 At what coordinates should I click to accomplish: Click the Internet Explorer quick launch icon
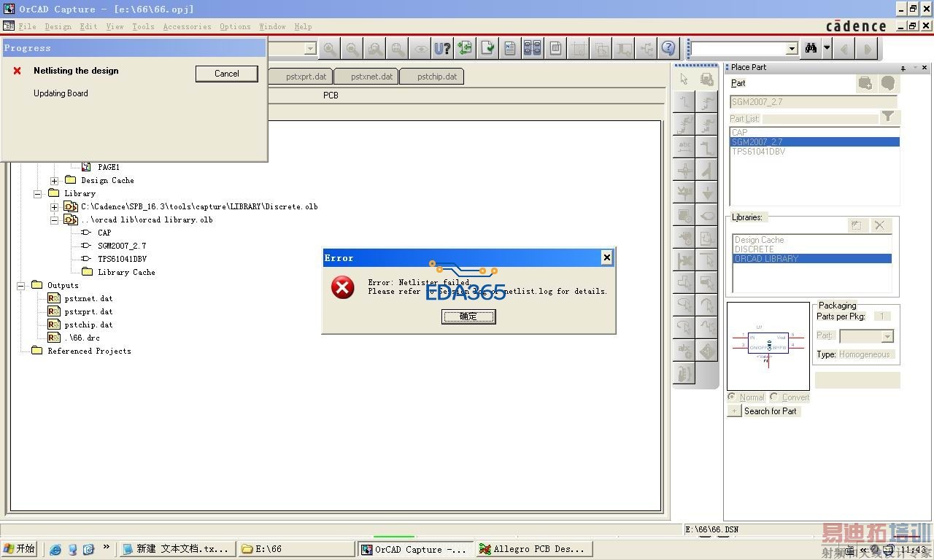coord(55,549)
